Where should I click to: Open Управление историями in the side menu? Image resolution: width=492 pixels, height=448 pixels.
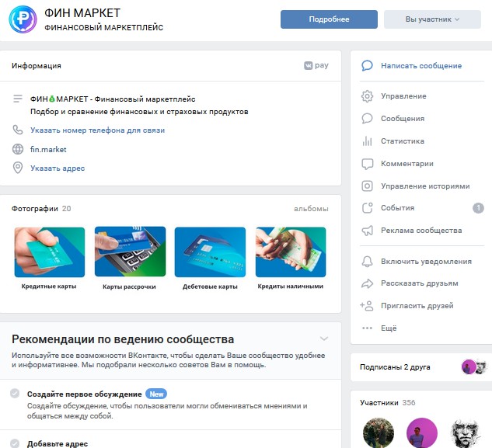pyautogui.click(x=425, y=186)
